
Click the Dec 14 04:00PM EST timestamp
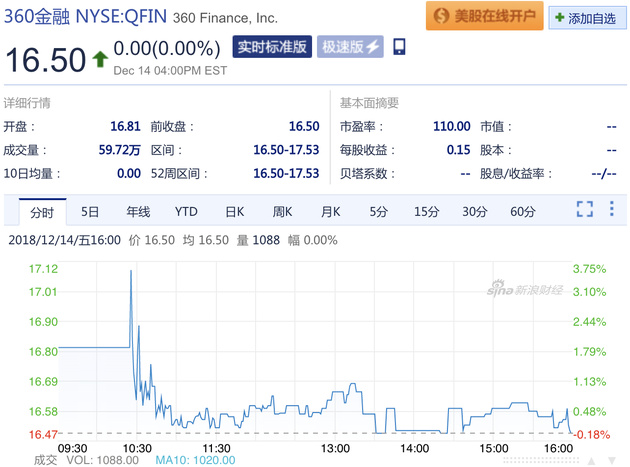(x=170, y=71)
